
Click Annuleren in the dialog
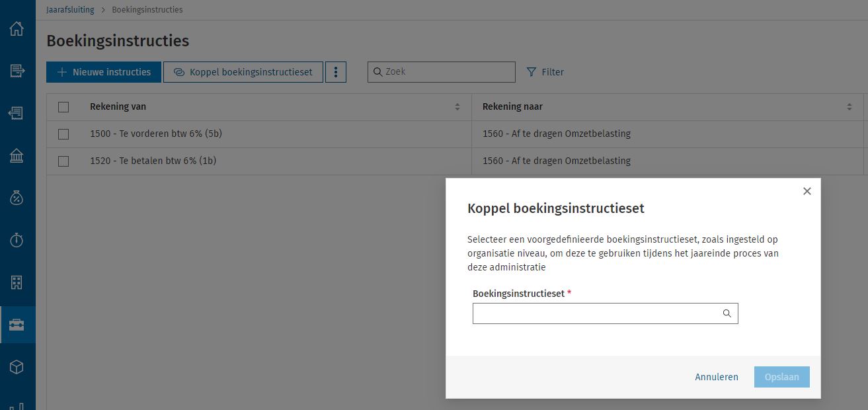point(716,376)
